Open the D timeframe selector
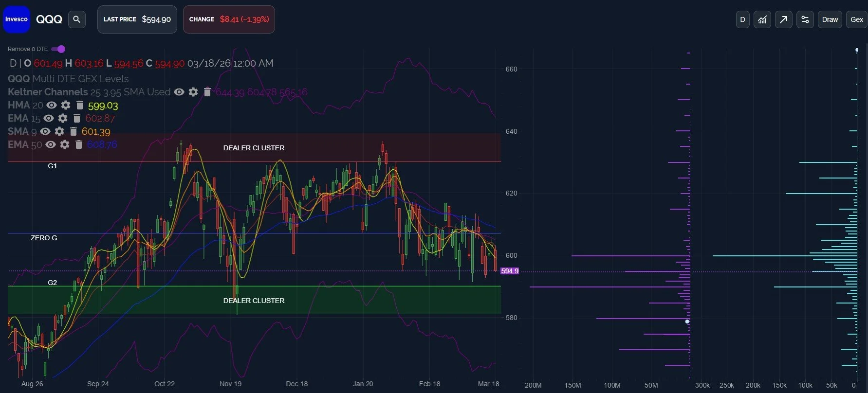 tap(742, 19)
